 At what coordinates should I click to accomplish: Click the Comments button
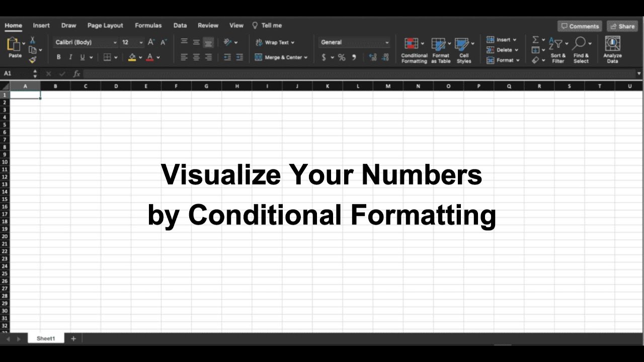tap(580, 26)
